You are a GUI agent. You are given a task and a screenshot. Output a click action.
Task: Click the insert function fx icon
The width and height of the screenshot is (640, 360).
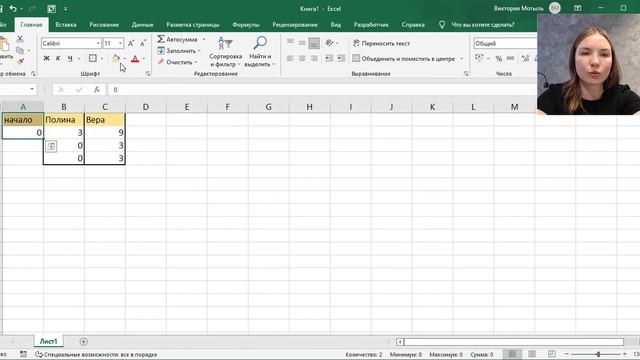(x=97, y=89)
